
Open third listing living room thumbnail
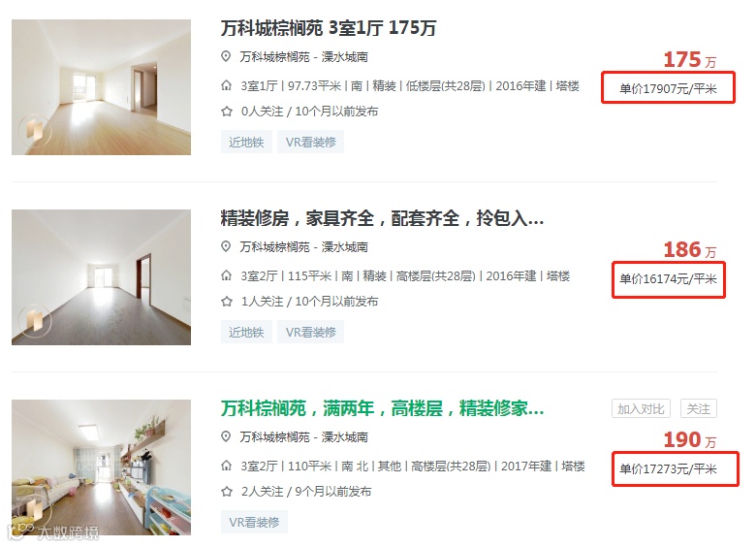click(101, 467)
